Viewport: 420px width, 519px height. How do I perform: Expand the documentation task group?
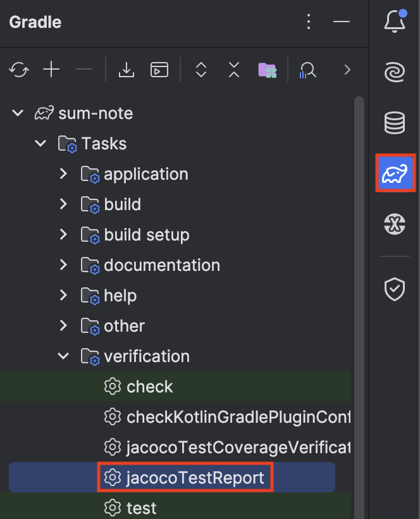63,265
